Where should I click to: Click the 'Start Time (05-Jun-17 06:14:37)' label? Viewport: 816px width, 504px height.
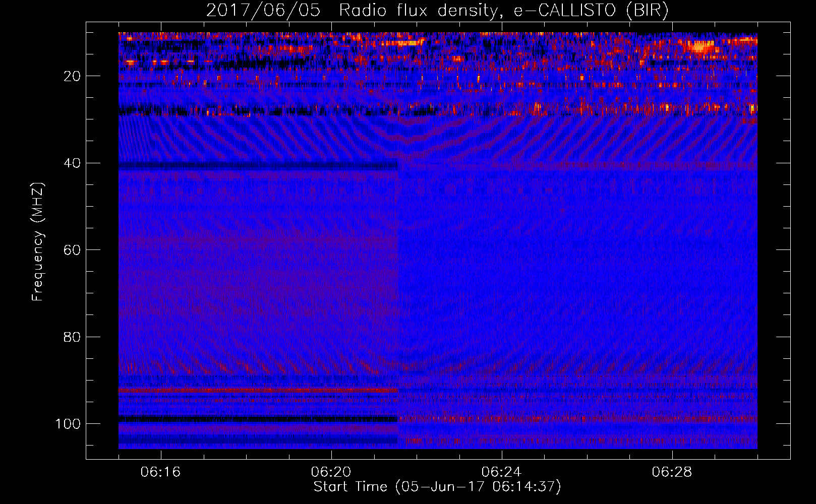click(437, 487)
